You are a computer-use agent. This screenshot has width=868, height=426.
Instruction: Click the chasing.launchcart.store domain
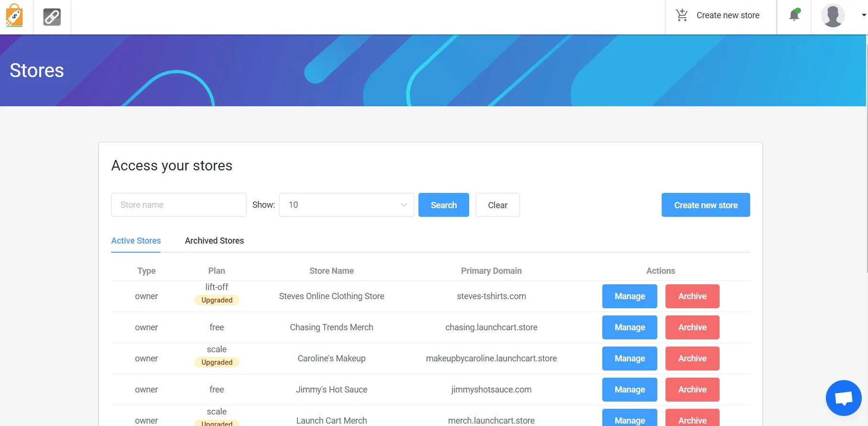[491, 327]
